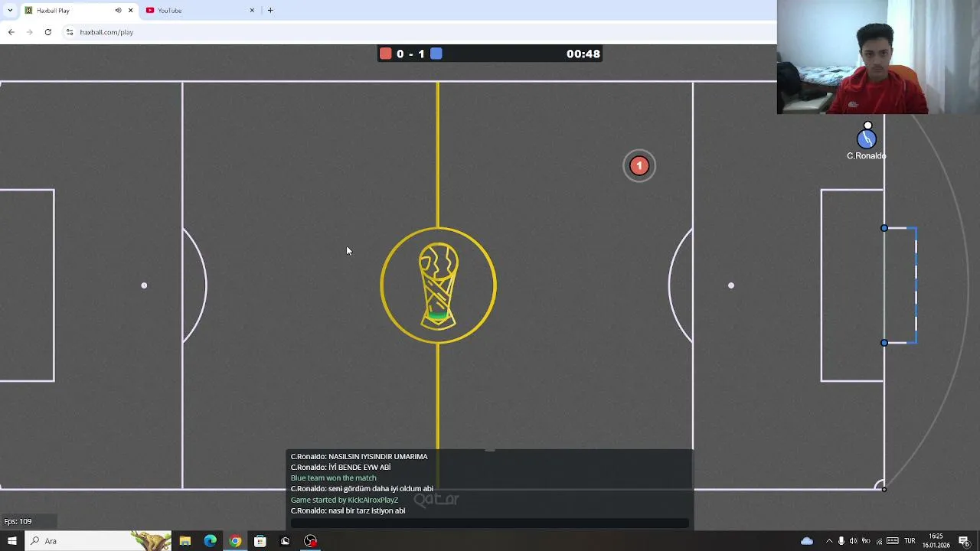
Task: Switch the TUR input language
Action: point(910,541)
